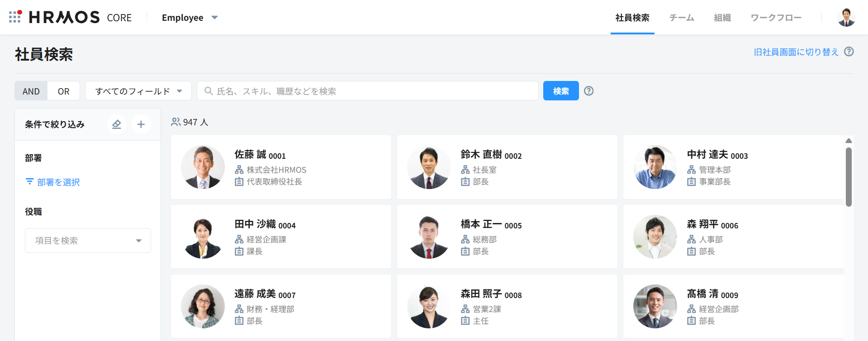Click 旧社員画面に切り替え link
The height and width of the screenshot is (341, 868).
796,52
